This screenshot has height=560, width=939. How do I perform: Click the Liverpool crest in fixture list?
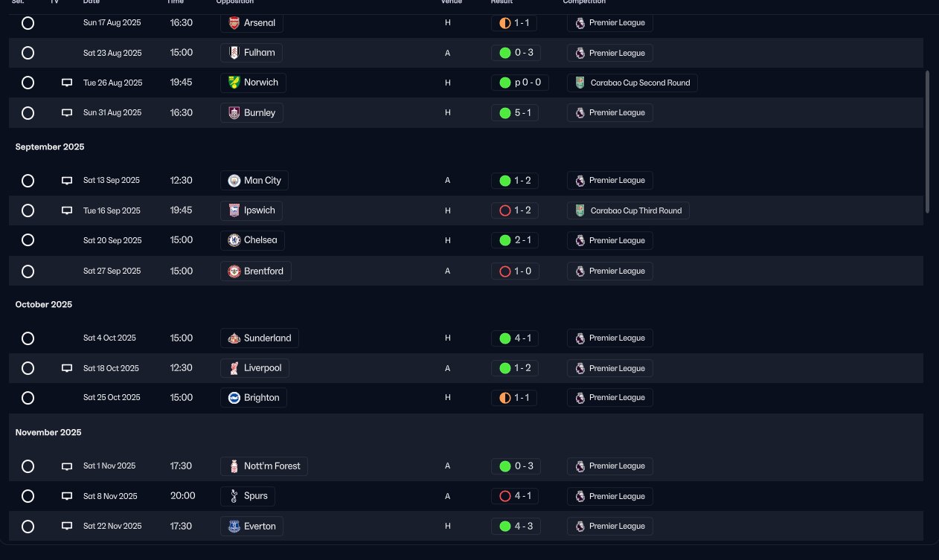click(x=234, y=368)
